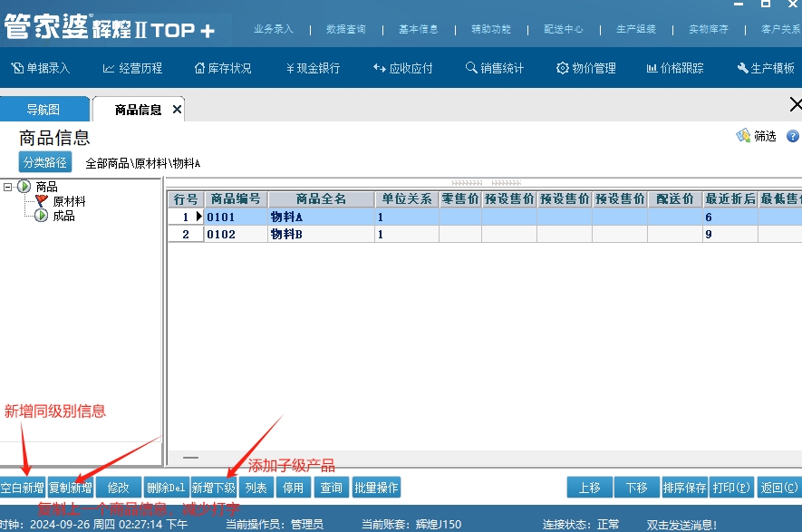Click the 查询 button
Image resolution: width=802 pixels, height=532 pixels.
(332, 488)
